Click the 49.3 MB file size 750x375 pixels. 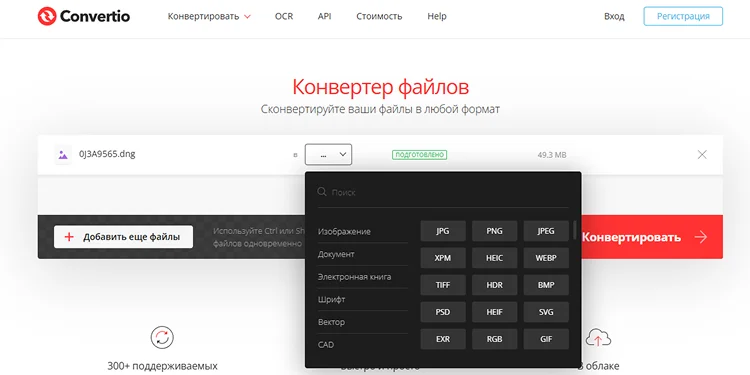click(552, 155)
